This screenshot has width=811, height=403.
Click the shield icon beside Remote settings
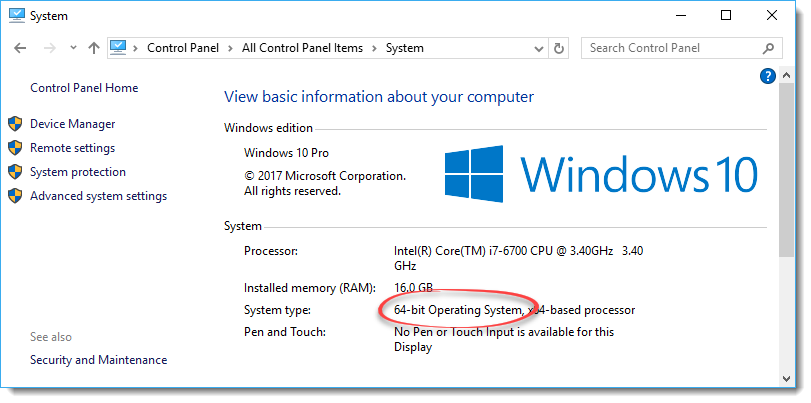click(16, 148)
